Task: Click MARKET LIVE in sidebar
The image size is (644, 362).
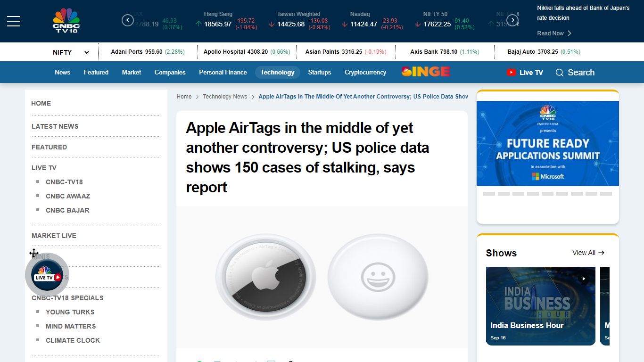Action: click(54, 236)
